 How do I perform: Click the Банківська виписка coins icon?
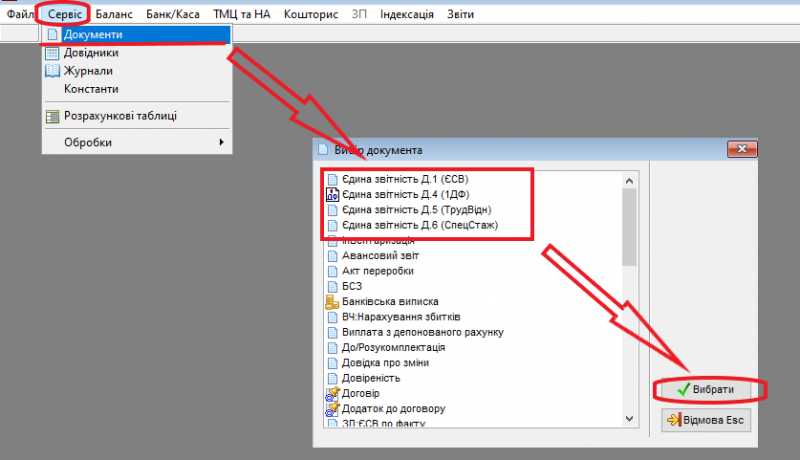(x=333, y=301)
